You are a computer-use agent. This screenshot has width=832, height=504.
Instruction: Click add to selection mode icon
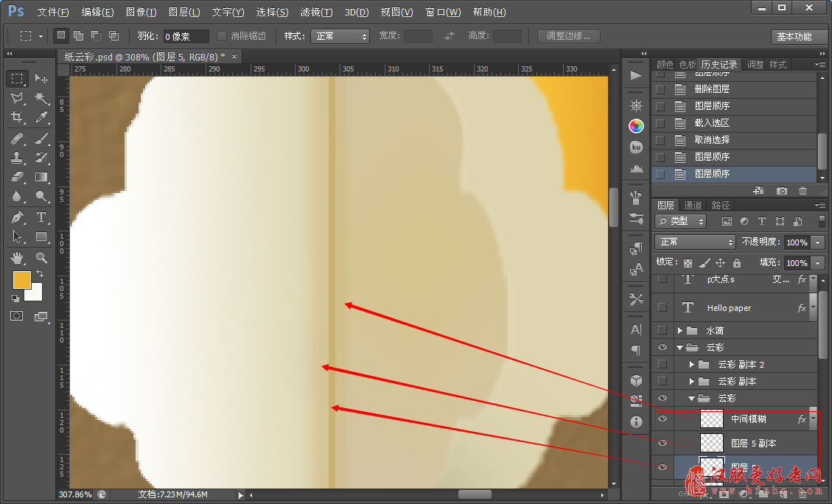pos(79,35)
